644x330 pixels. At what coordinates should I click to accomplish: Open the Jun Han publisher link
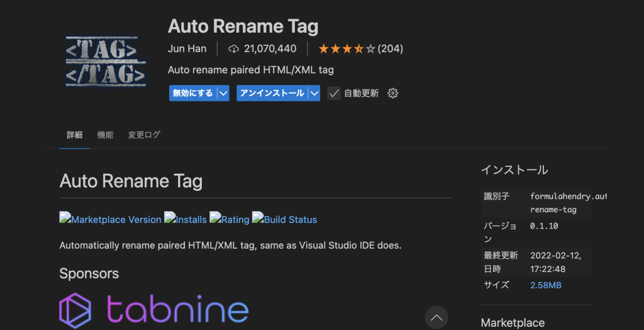tap(187, 48)
